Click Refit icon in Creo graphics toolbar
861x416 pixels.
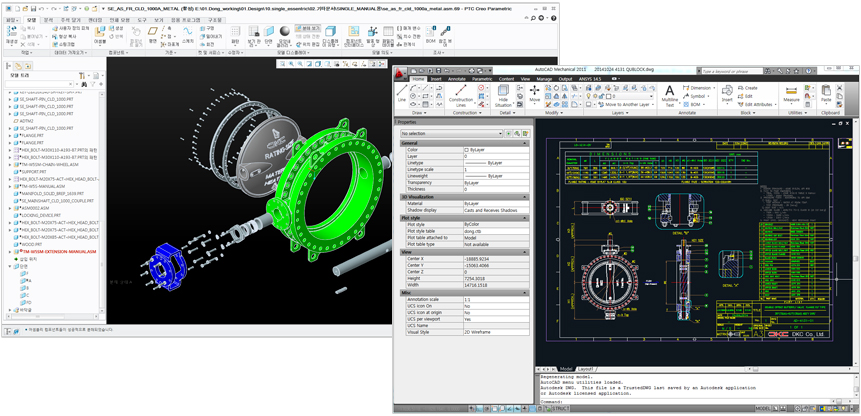pyautogui.click(x=282, y=64)
